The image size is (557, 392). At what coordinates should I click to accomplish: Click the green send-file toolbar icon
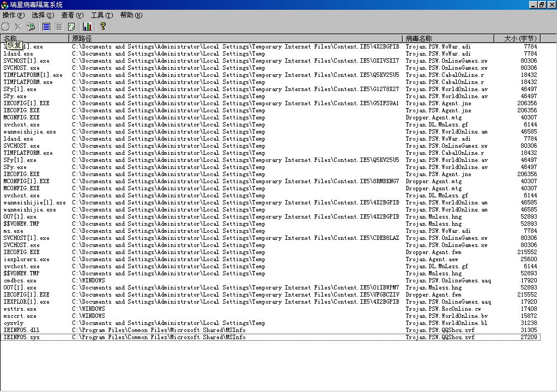[31, 27]
